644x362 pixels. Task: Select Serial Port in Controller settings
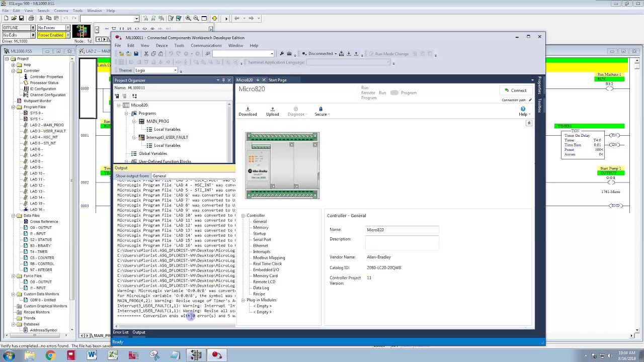(262, 240)
